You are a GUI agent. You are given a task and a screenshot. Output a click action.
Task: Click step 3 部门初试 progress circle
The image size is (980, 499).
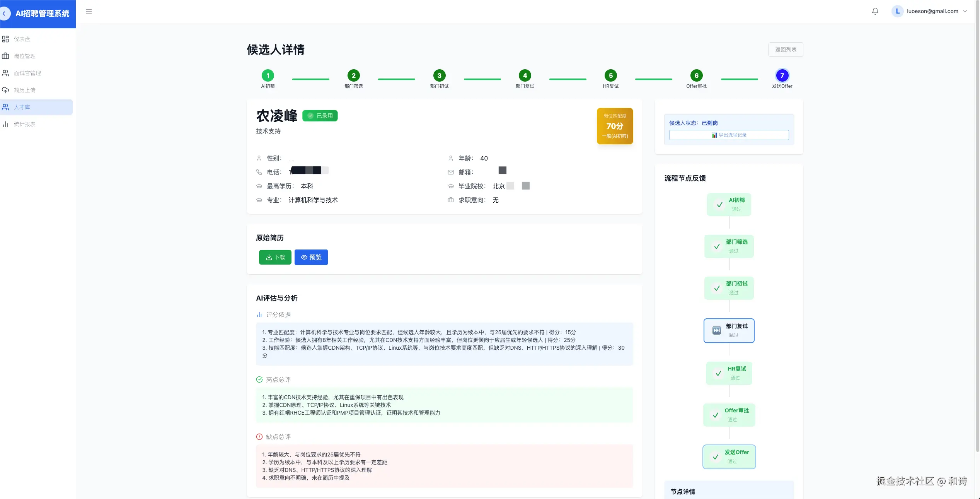click(x=439, y=75)
